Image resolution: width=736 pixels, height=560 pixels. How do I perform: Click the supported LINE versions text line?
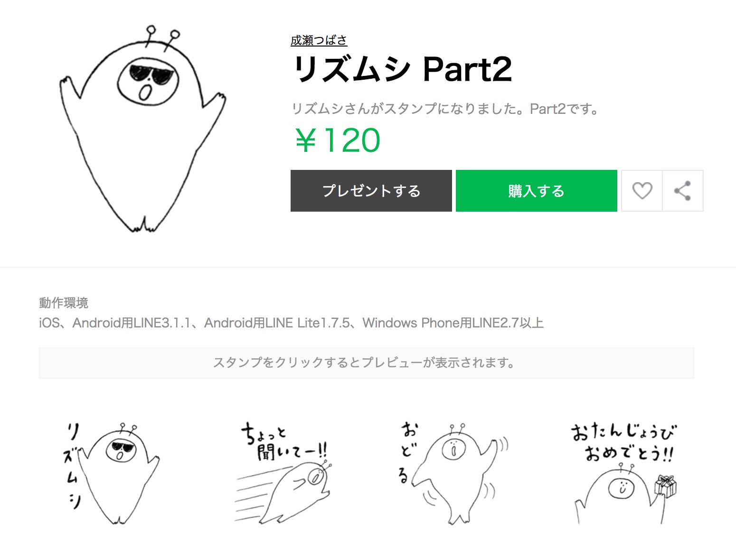tap(291, 323)
